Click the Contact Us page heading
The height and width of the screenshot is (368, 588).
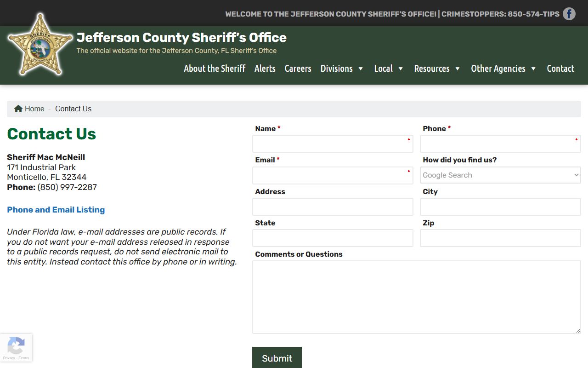51,134
